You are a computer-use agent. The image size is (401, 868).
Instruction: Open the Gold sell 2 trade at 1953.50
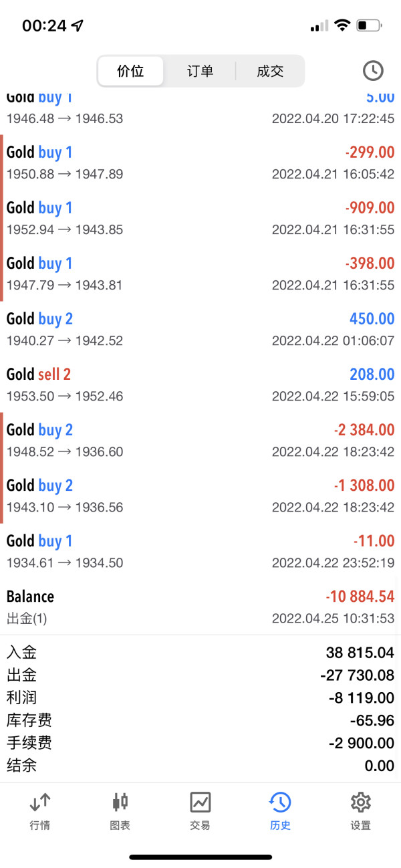(x=200, y=385)
